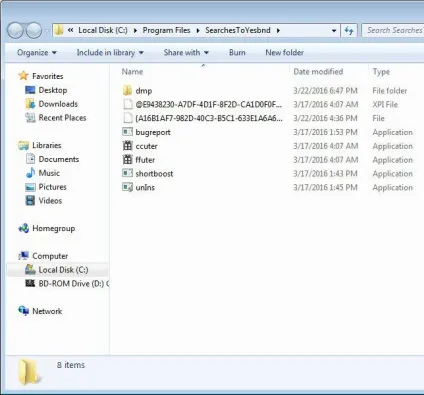Click the file name {A16B1AF7-982D-40C3-B5C1-633E1A6A6...
This screenshot has width=424, height=395.
[209, 118]
